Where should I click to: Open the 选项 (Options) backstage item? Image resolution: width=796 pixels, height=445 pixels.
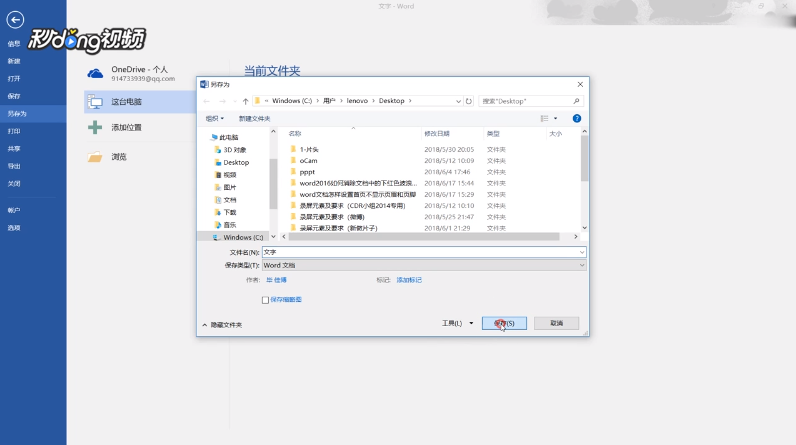point(14,228)
